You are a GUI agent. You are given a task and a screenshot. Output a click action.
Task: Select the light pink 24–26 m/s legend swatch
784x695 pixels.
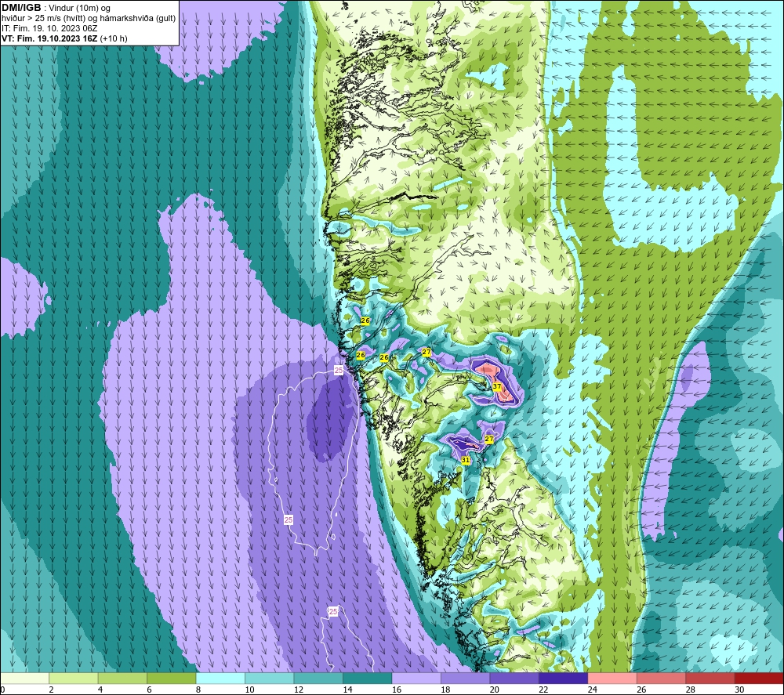612,678
